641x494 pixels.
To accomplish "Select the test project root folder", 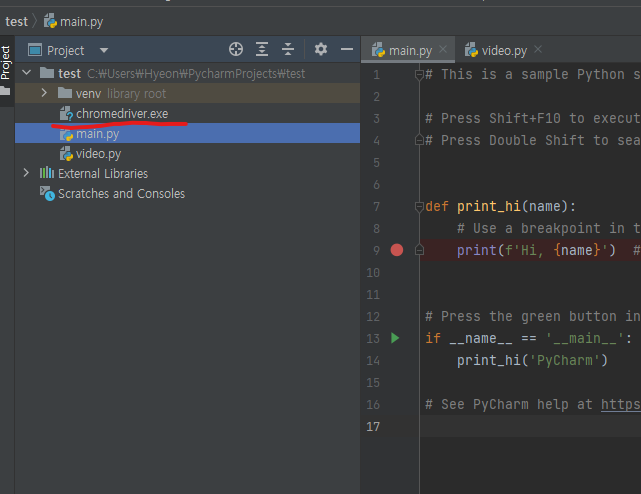I will coord(187,74).
